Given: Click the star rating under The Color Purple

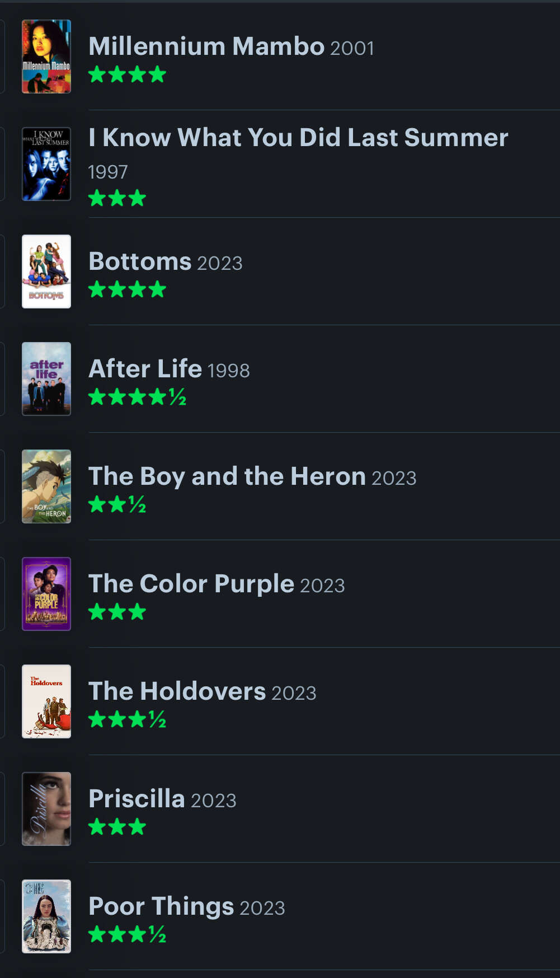Looking at the screenshot, I should [x=117, y=612].
